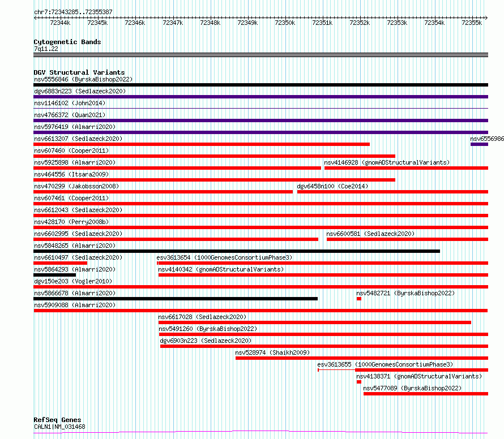Select nsv4146928 (gnomADStructuralVariants) label
Viewport: 504px width, 439px height.
(x=387, y=162)
